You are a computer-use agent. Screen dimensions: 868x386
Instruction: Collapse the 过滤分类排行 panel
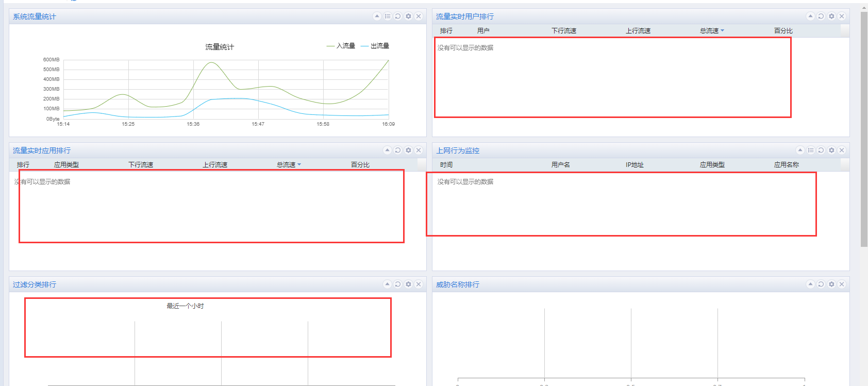pyautogui.click(x=388, y=284)
